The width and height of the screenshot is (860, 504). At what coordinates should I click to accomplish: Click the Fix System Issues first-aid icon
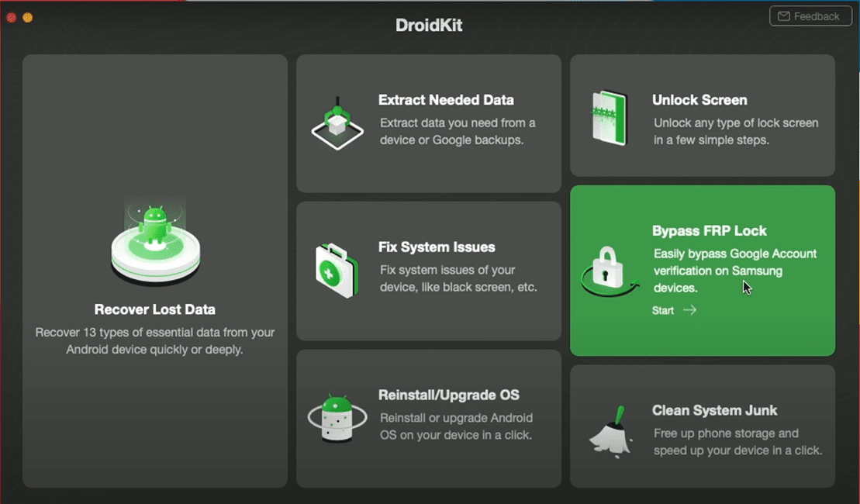pyautogui.click(x=337, y=268)
